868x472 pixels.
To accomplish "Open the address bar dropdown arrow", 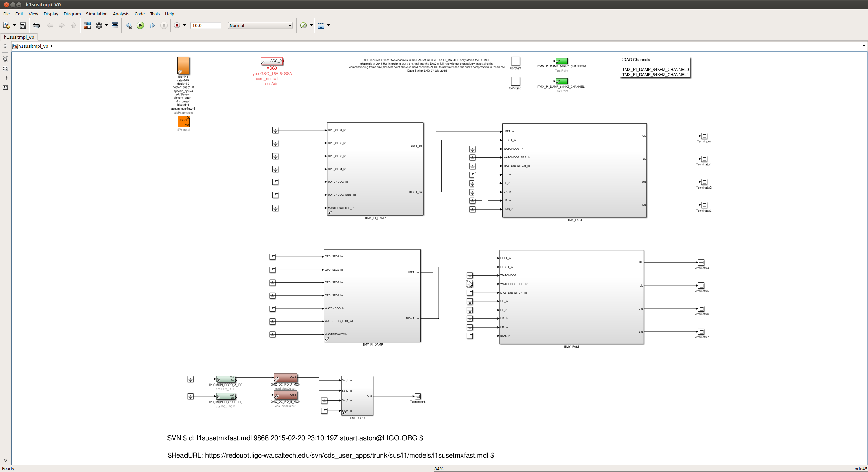I will pyautogui.click(x=864, y=46).
